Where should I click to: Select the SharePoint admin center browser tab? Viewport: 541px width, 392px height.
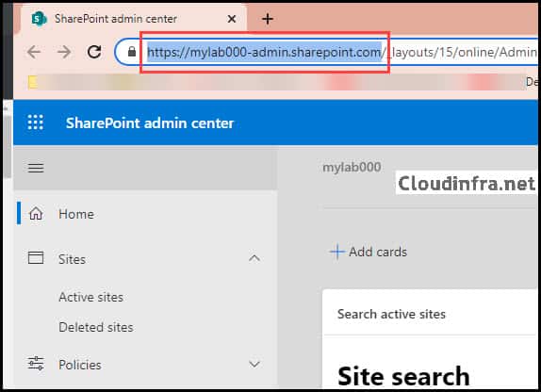pos(133,19)
